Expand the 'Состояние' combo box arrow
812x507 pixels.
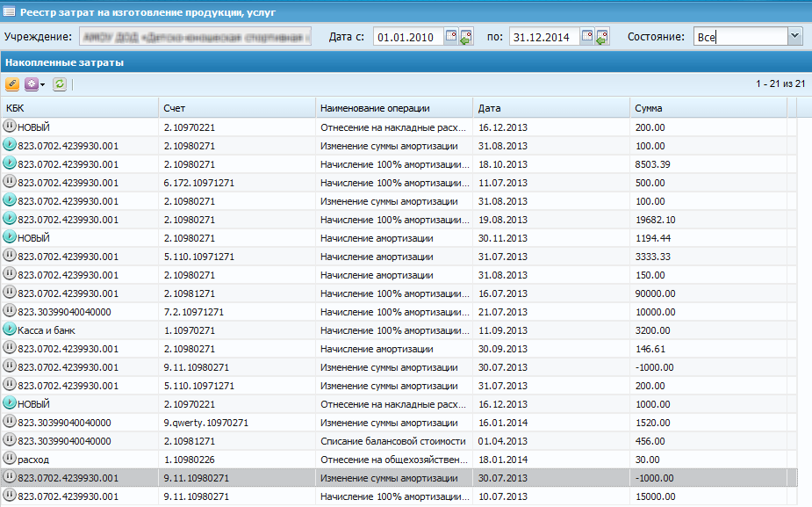coord(795,36)
